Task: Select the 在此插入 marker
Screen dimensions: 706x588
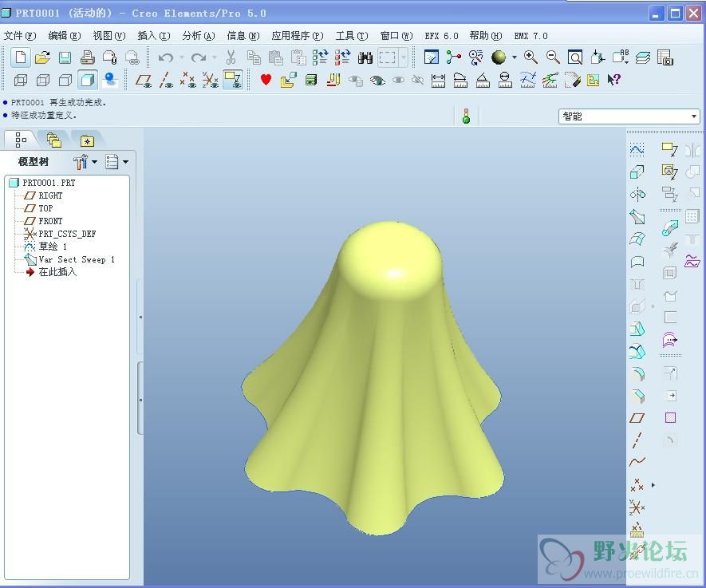Action: [57, 272]
